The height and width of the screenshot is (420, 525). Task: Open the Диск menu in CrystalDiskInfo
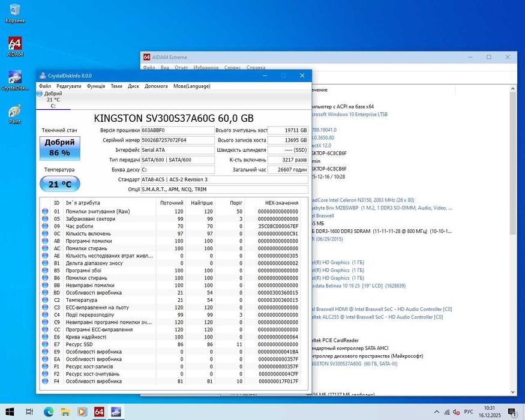(133, 86)
